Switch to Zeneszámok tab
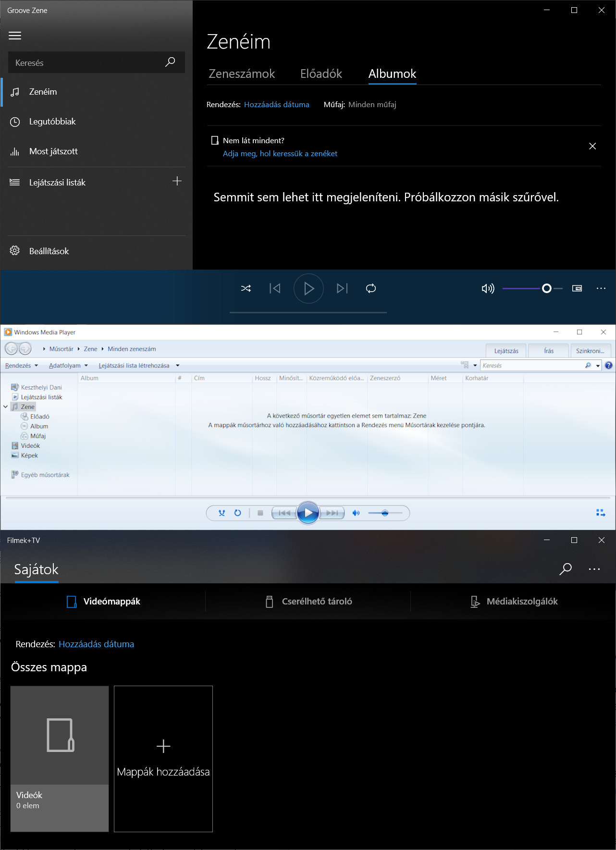This screenshot has width=616, height=850. coord(242,74)
